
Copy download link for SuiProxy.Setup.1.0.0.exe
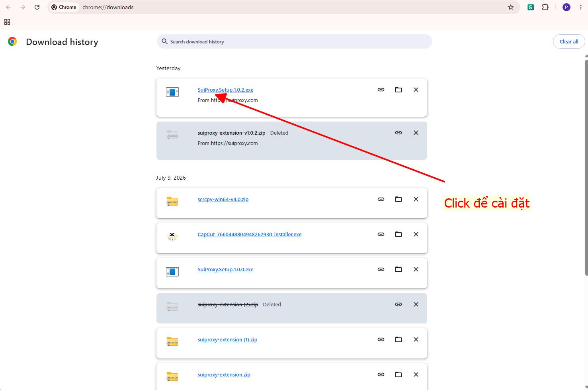pos(381,269)
